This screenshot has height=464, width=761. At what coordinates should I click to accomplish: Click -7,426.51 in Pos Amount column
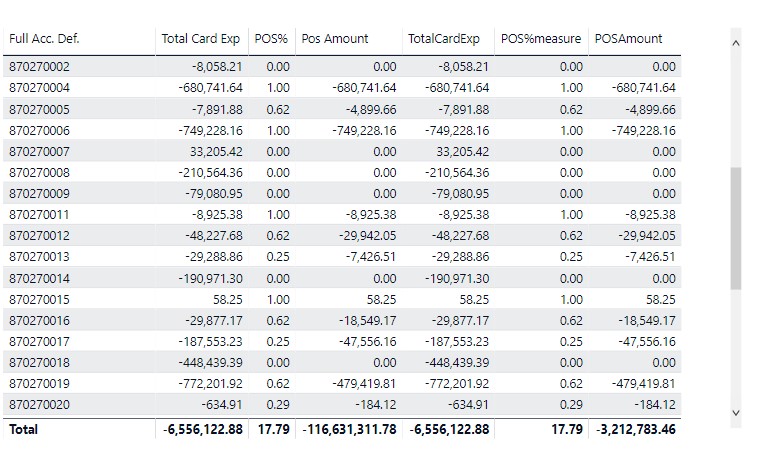371,256
